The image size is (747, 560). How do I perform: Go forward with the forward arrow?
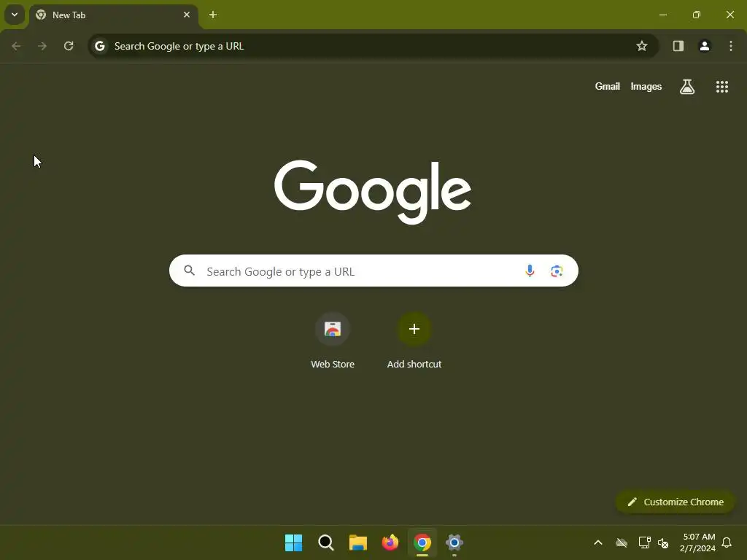point(42,46)
